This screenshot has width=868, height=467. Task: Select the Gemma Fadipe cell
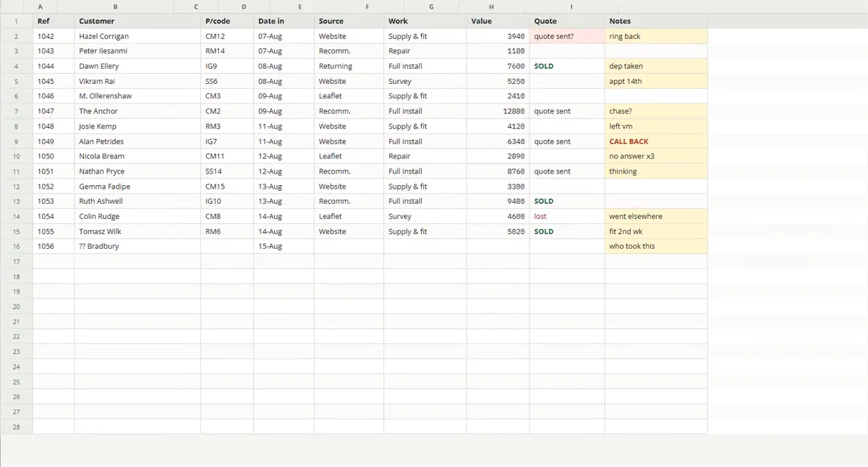137,187
